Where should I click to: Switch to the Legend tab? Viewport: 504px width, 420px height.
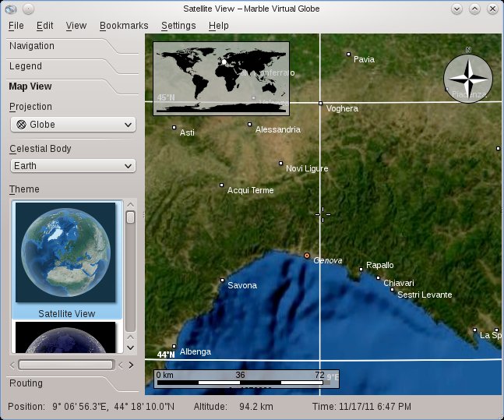point(26,66)
